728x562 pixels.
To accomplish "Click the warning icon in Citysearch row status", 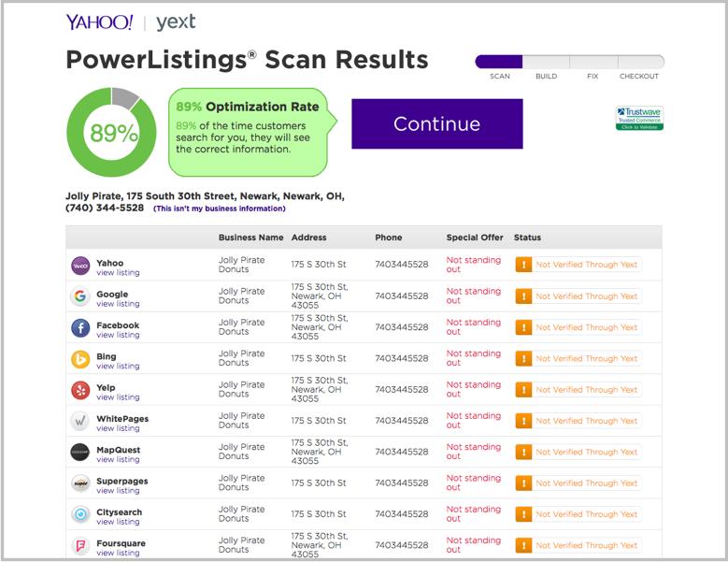I will tap(523, 514).
